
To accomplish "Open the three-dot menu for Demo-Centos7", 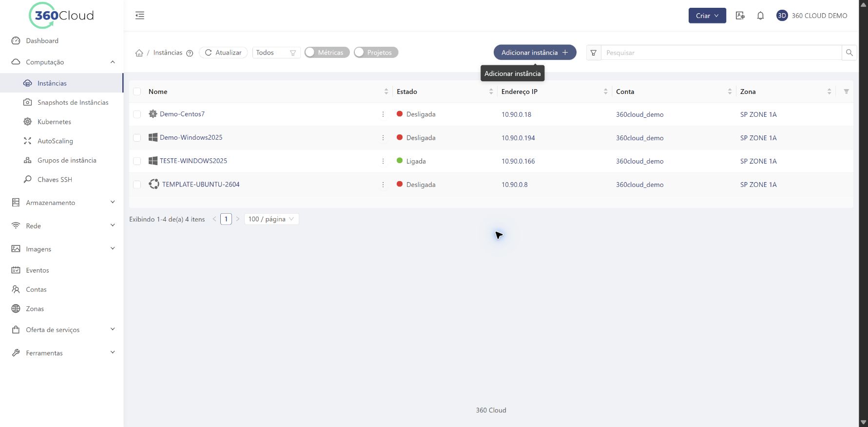I will tap(383, 114).
